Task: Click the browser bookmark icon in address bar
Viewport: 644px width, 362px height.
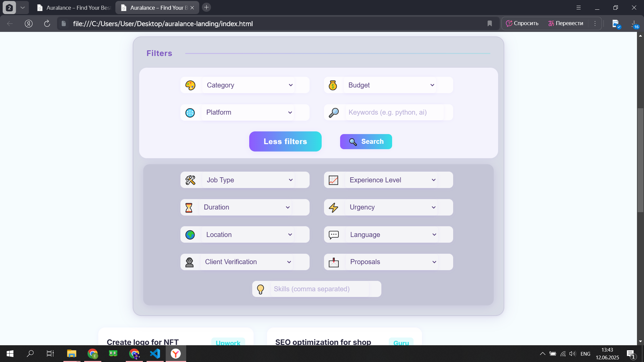Action: click(490, 23)
